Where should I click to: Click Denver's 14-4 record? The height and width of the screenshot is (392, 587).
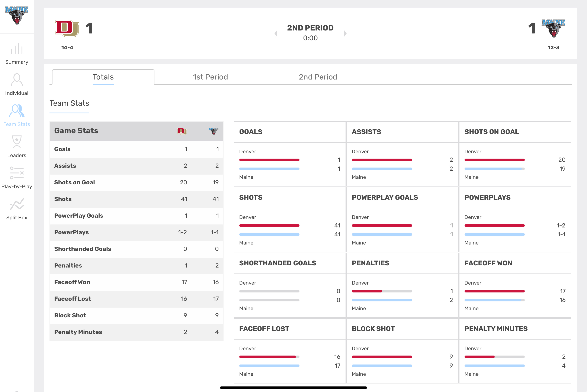(x=67, y=48)
